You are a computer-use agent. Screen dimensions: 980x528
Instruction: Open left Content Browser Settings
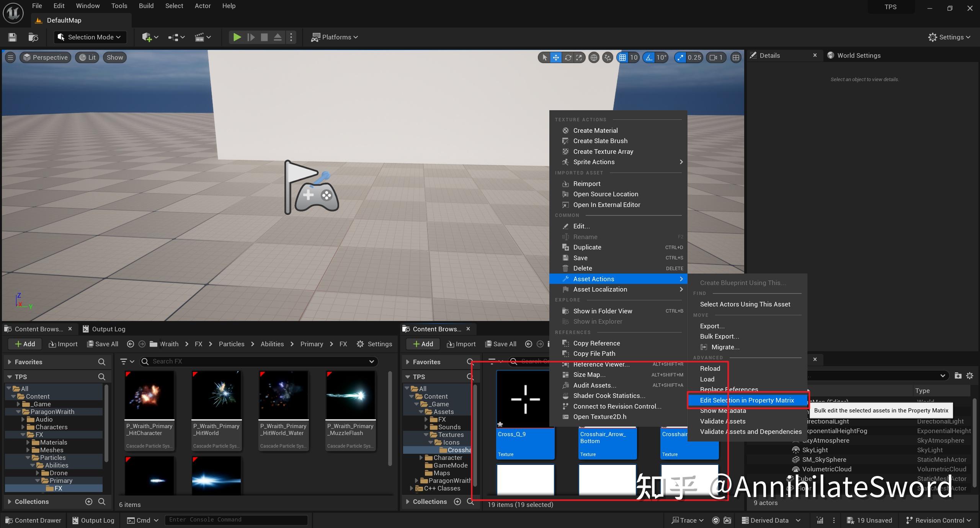pos(374,344)
